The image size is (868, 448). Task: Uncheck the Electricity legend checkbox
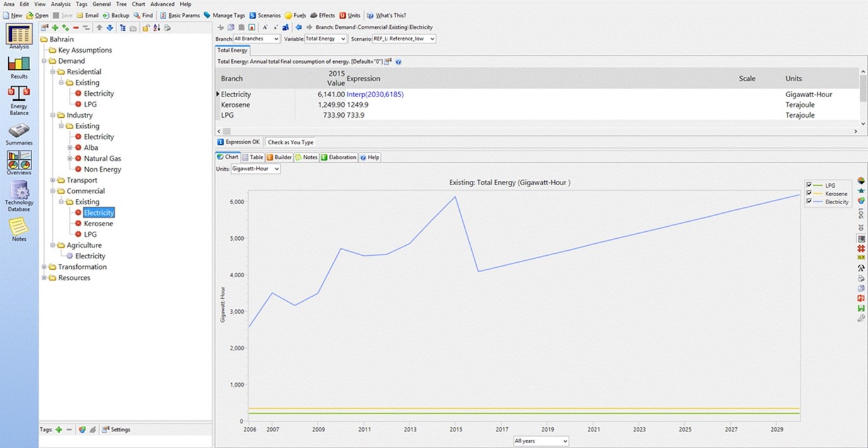click(x=809, y=202)
